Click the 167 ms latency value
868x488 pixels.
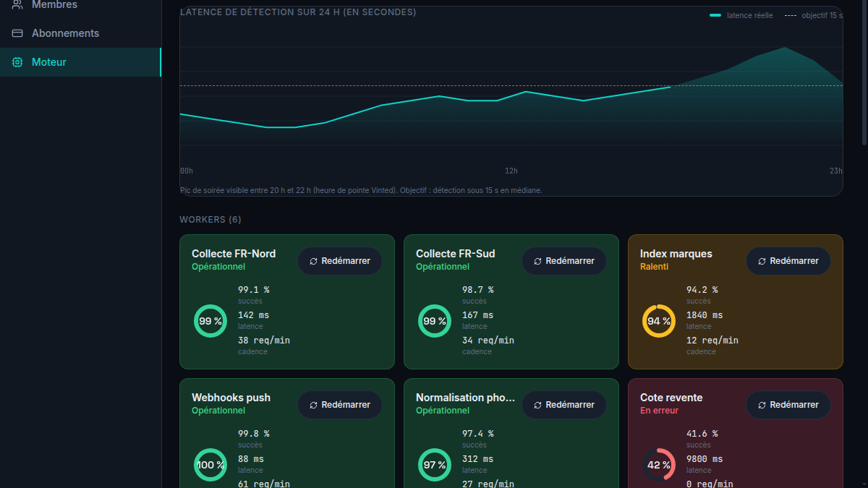pos(478,315)
